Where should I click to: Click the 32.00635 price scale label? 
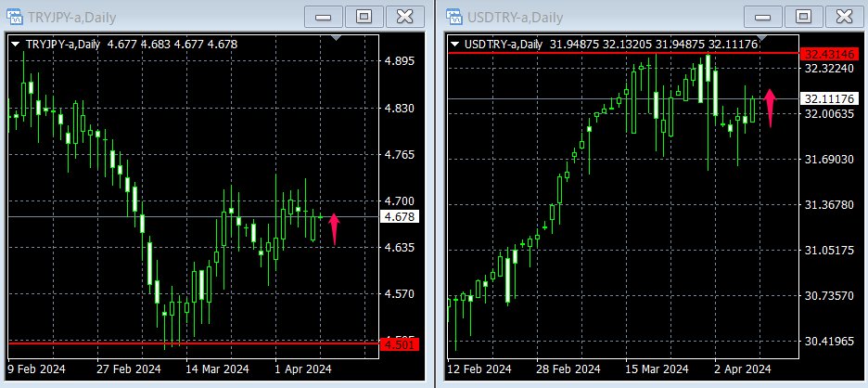pos(829,114)
